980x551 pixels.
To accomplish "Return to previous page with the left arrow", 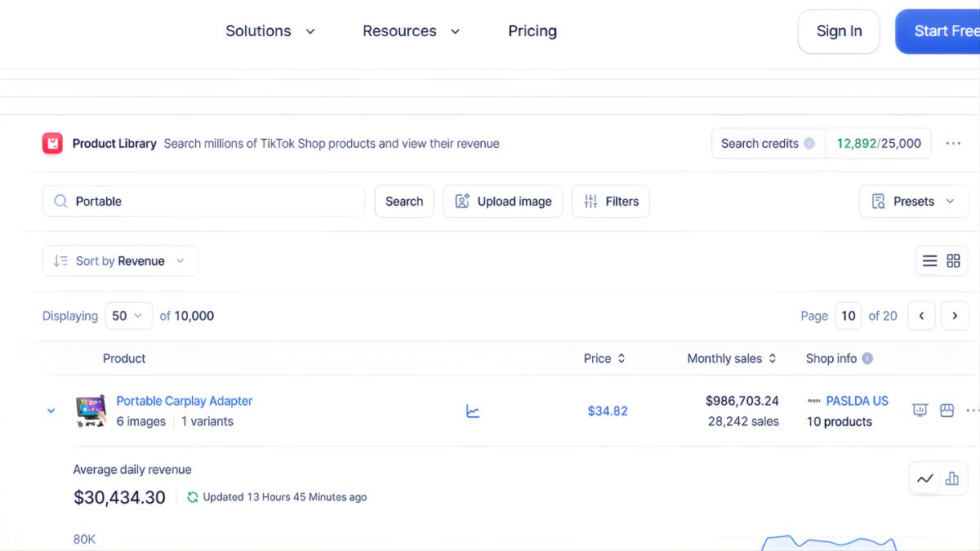I will [921, 315].
